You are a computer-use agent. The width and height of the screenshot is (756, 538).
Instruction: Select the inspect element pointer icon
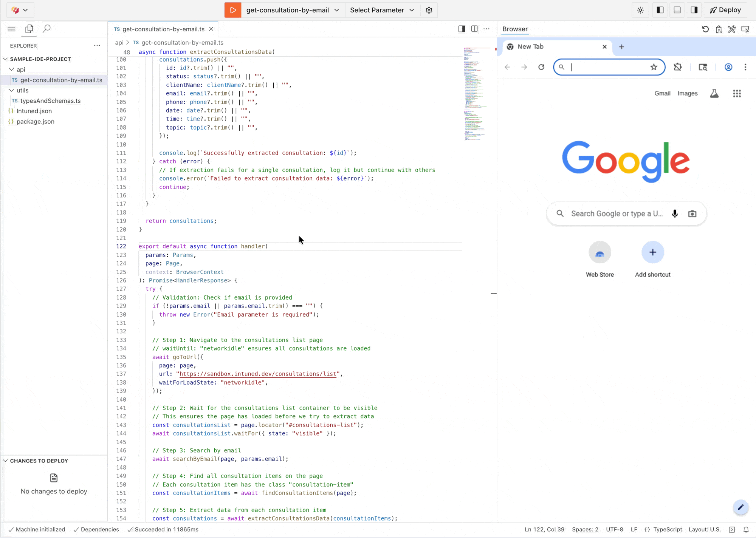pyautogui.click(x=745, y=29)
